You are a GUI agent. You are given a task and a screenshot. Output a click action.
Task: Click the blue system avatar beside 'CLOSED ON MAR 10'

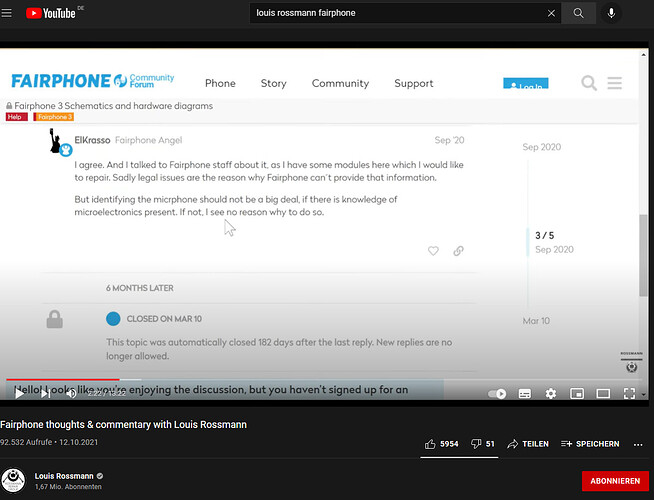113,319
